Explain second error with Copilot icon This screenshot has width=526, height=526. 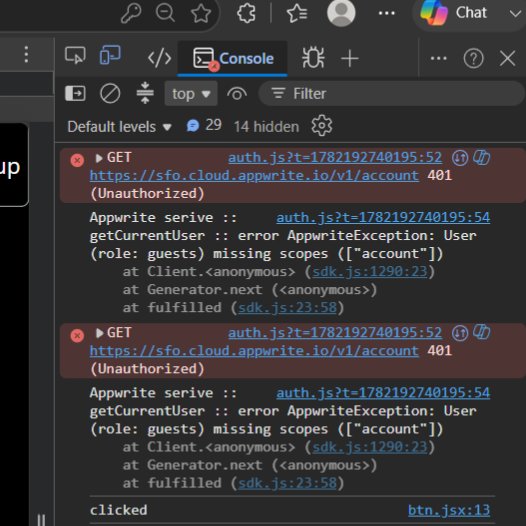[x=481, y=332]
